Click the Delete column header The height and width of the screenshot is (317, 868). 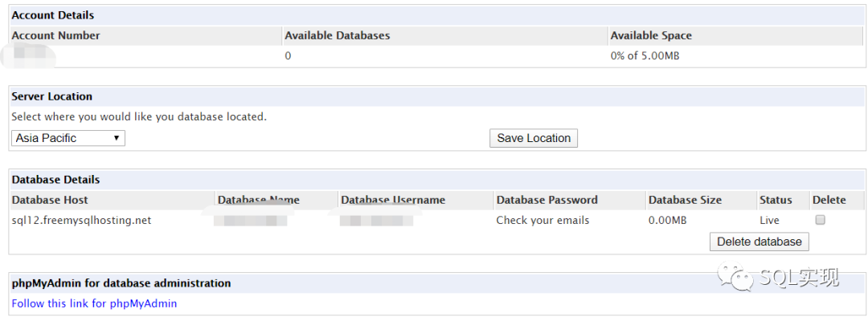tap(829, 200)
